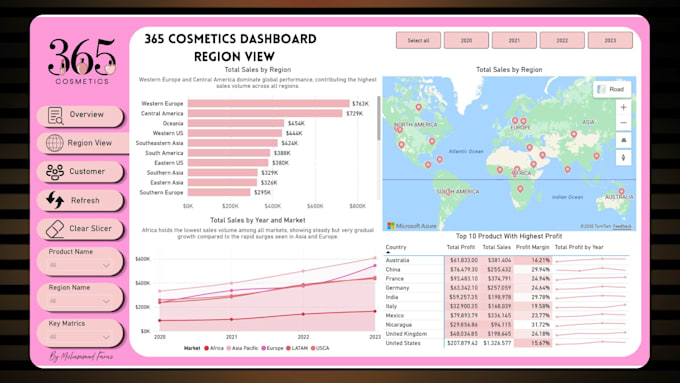
Task: Toggle Africa in the market legend
Action: (x=214, y=348)
